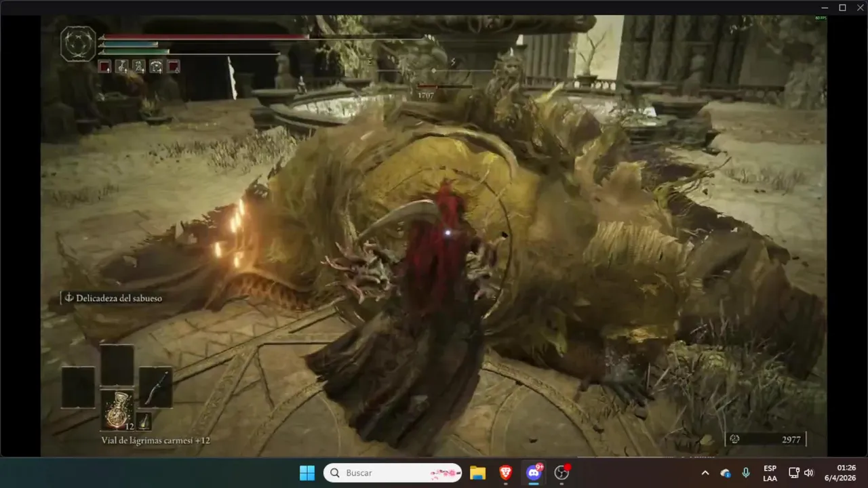The height and width of the screenshot is (488, 868).
Task: Click the OneDrive cloud tray icon
Action: tap(726, 472)
